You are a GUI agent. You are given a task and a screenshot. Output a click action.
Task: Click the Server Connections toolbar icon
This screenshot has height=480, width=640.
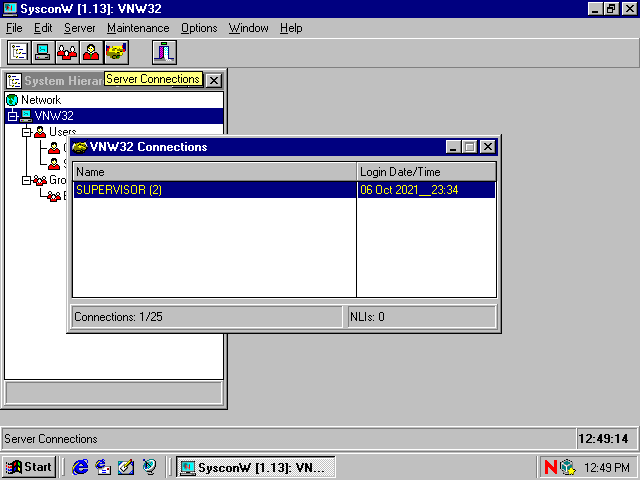(116, 52)
